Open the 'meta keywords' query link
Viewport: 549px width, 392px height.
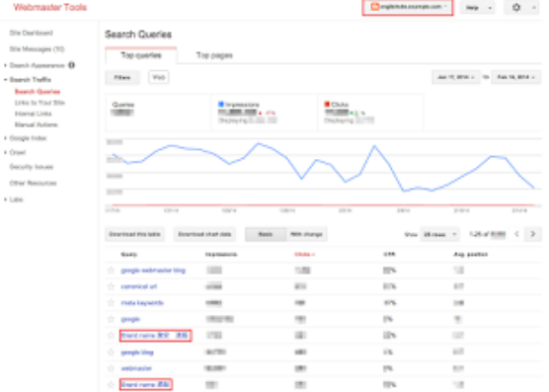(x=142, y=303)
